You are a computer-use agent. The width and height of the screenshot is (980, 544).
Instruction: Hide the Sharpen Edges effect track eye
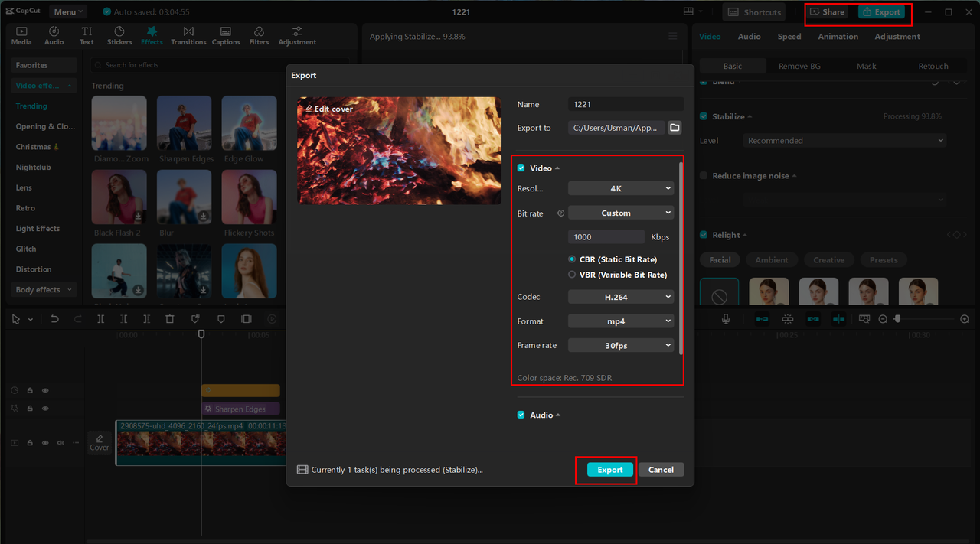[x=45, y=409]
